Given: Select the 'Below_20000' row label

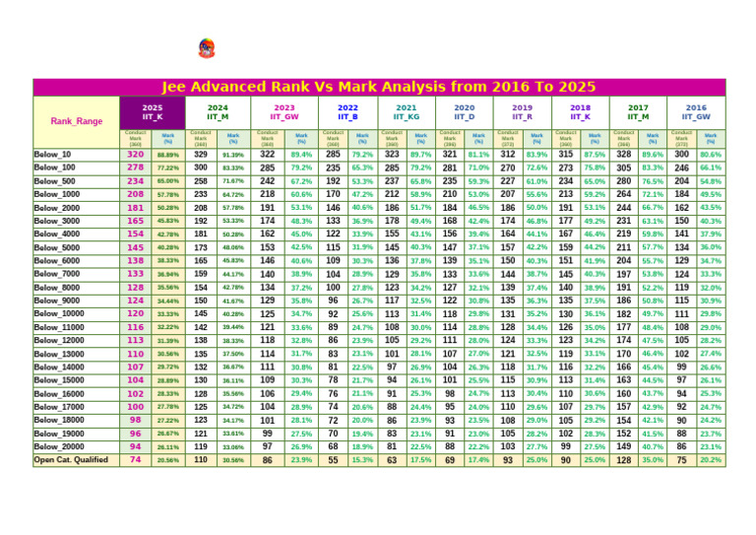Looking at the screenshot, I should click(x=59, y=446).
